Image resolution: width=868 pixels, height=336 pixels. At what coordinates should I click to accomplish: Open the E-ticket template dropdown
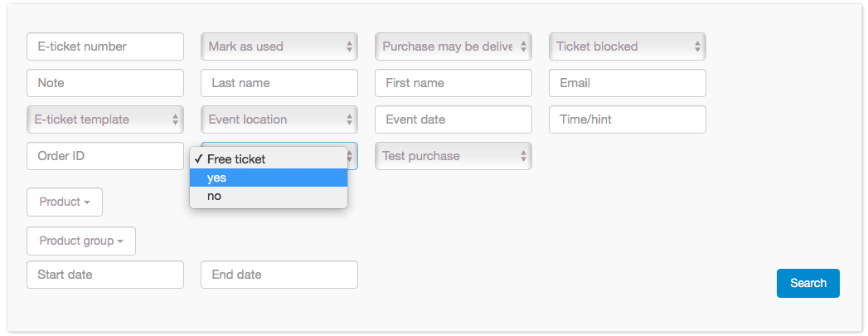105,119
